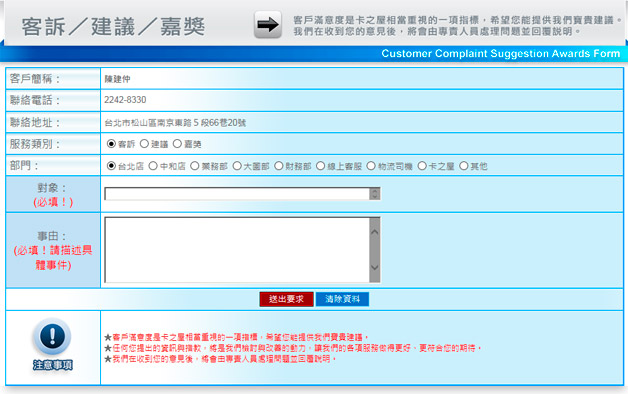Click the 客戶簡稱 label
Screen dimensions: 628x394
(35, 78)
